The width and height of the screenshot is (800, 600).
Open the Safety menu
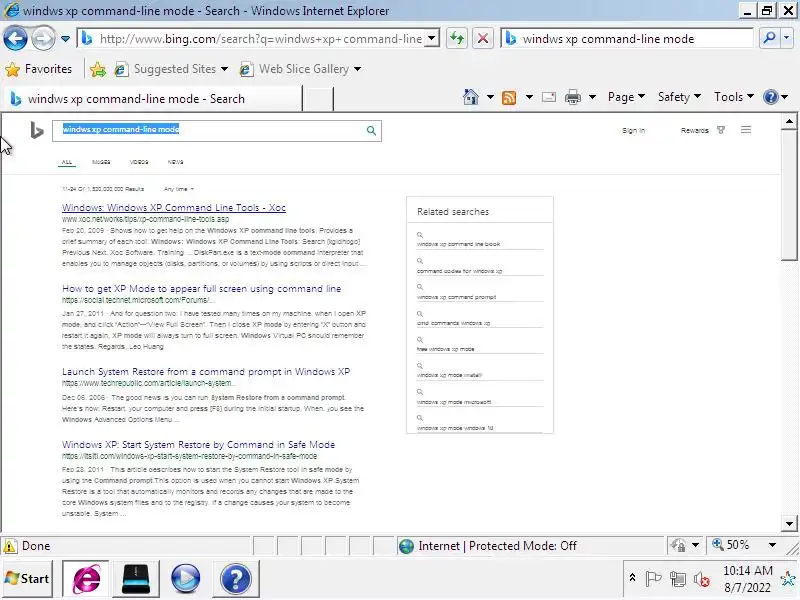click(679, 97)
